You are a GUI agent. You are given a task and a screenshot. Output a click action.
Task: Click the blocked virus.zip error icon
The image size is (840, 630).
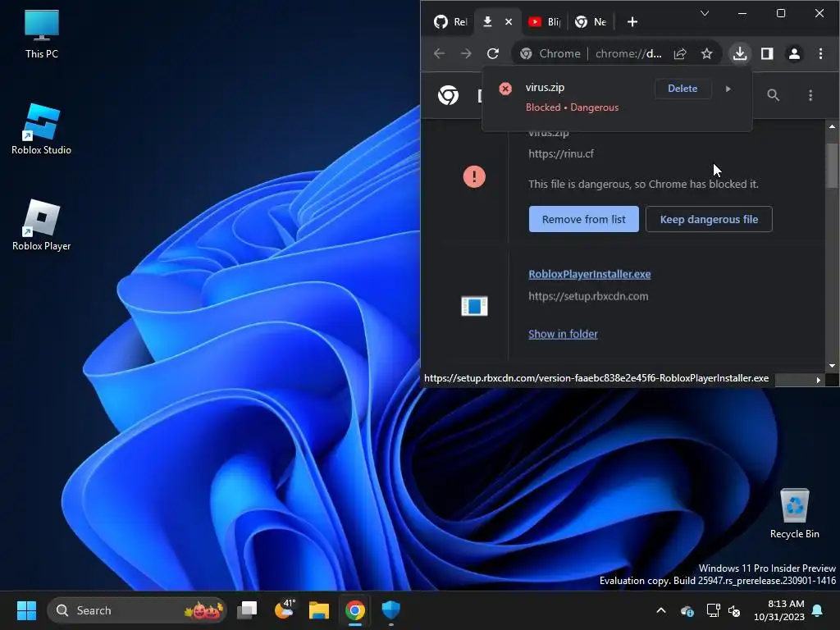coord(505,89)
